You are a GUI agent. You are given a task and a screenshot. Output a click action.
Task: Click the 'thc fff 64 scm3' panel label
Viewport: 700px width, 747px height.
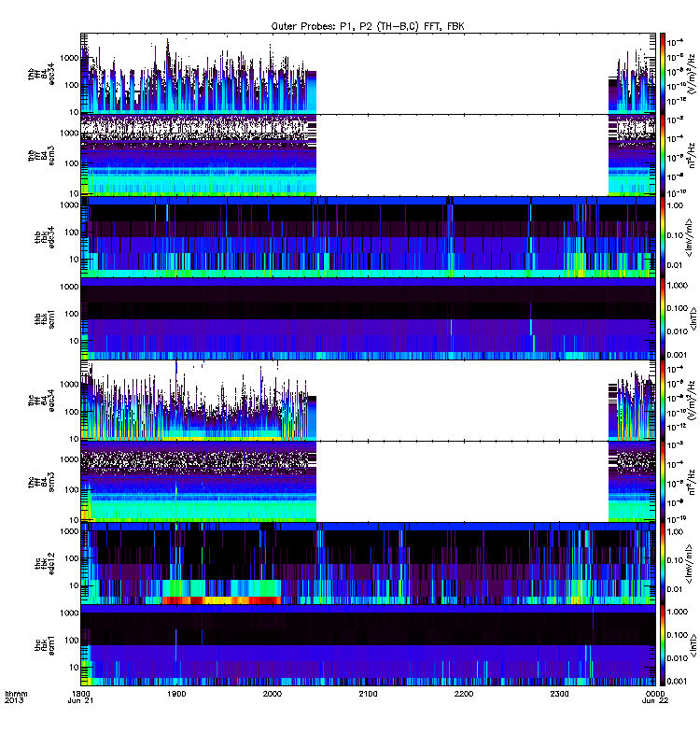pos(41,482)
